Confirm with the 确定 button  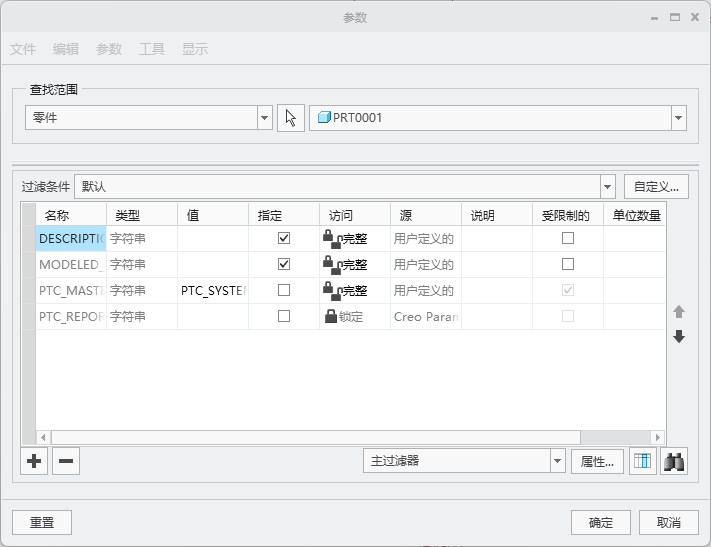601,523
